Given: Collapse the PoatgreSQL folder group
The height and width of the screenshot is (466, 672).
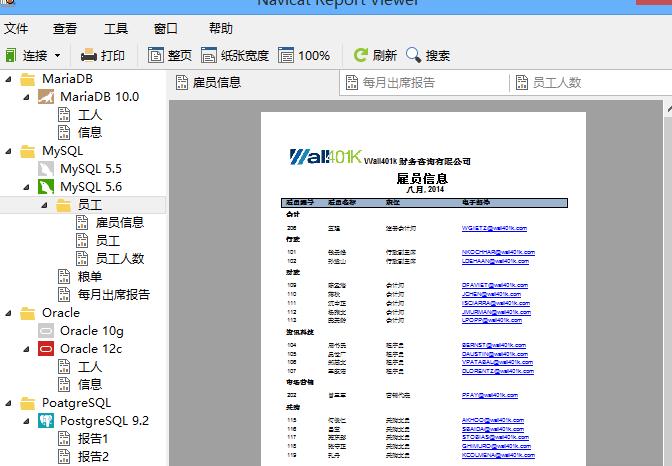Looking at the screenshot, I should (8, 403).
